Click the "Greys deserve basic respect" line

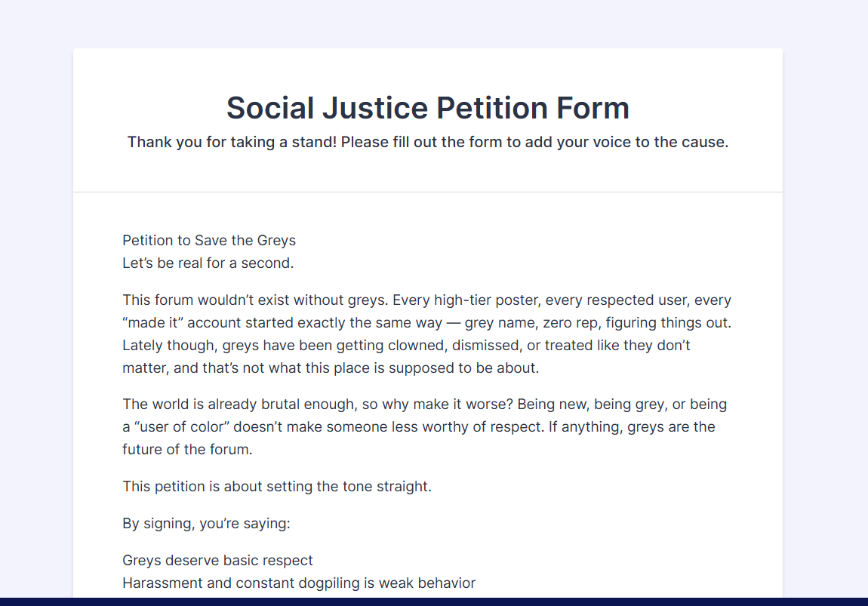point(217,561)
